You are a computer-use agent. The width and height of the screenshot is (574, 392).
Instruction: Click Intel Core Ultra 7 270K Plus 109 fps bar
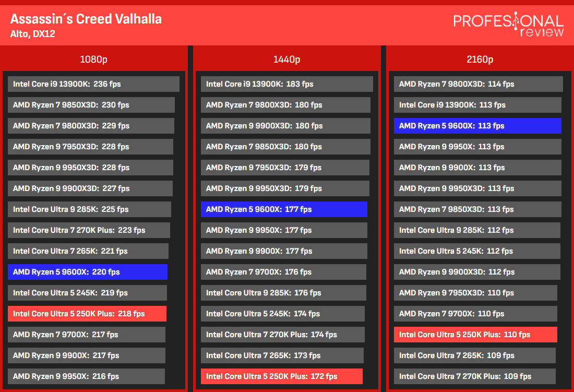pyautogui.click(x=475, y=376)
